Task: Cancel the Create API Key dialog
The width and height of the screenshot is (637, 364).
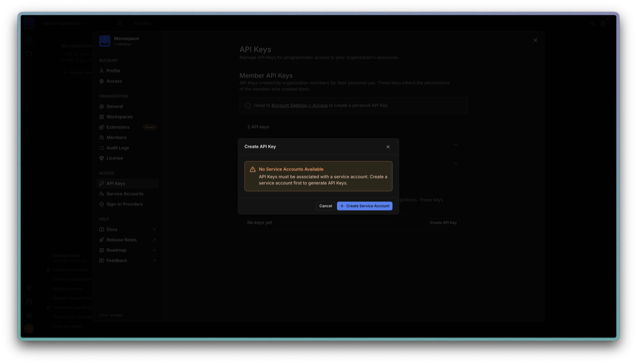Action: [325, 206]
